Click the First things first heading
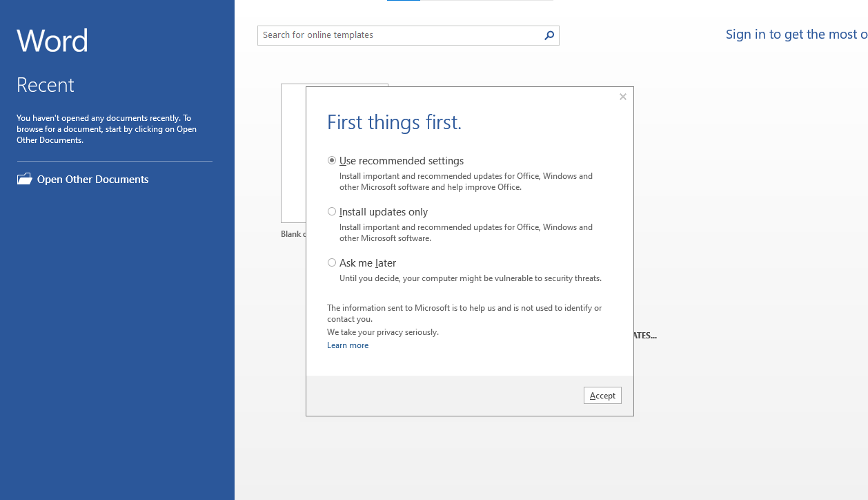Viewport: 868px width, 500px height. [x=394, y=122]
